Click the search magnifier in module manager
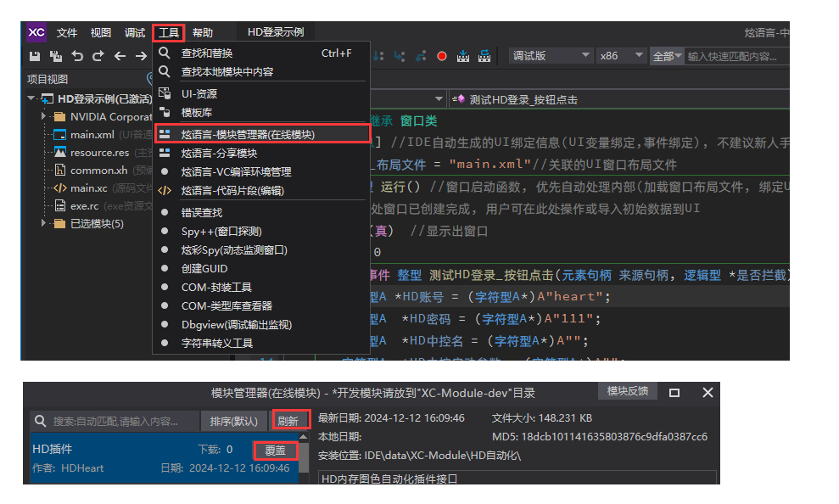This screenshot has height=504, width=839. 40,421
